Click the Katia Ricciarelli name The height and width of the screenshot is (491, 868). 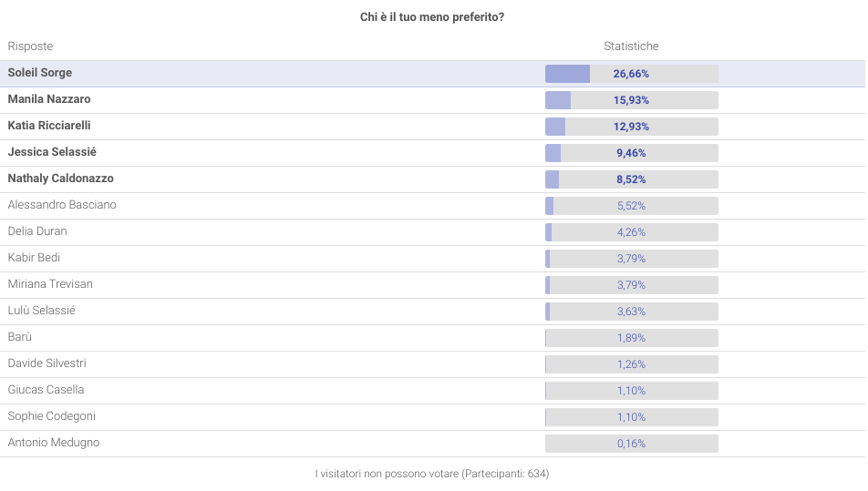[x=49, y=126]
